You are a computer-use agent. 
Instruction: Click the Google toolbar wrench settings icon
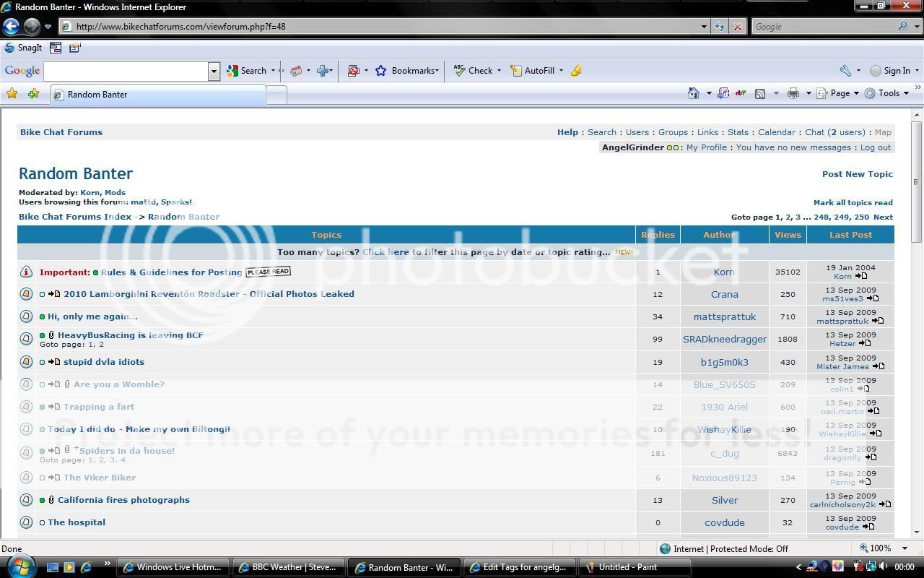click(845, 71)
